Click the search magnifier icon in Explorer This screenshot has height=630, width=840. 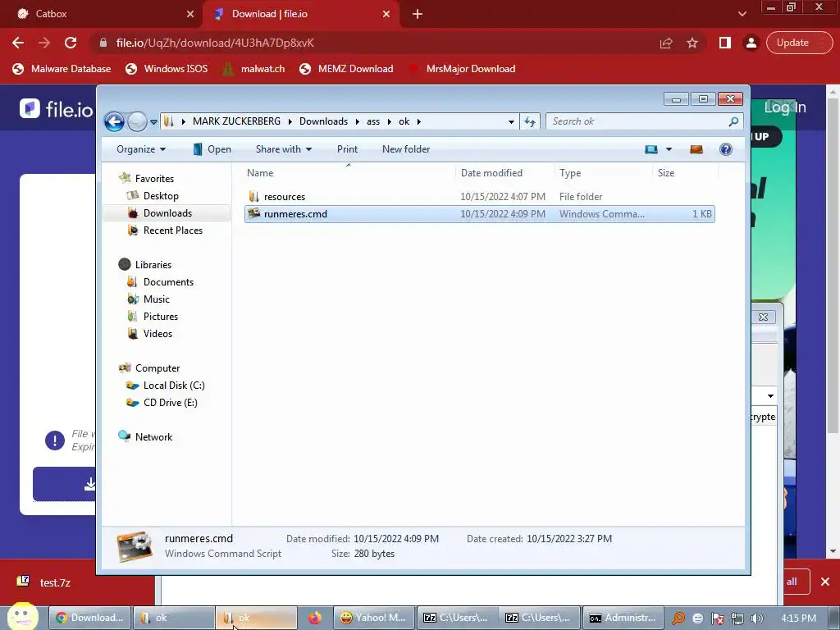pyautogui.click(x=733, y=121)
